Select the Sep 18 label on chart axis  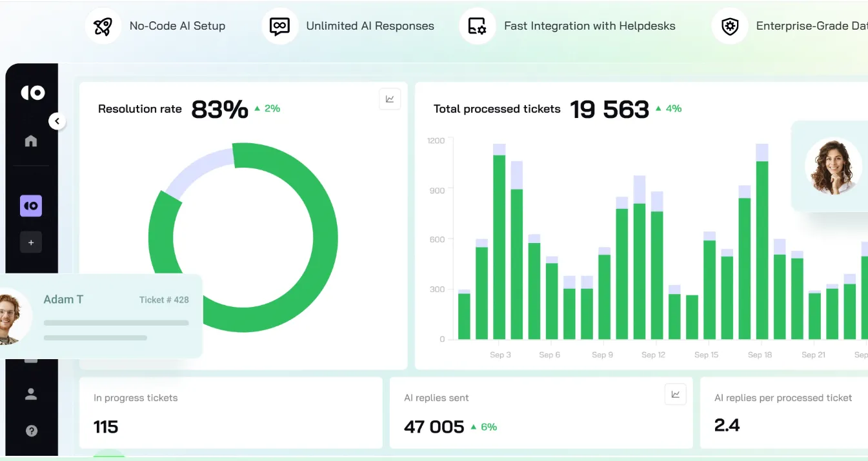pos(760,355)
